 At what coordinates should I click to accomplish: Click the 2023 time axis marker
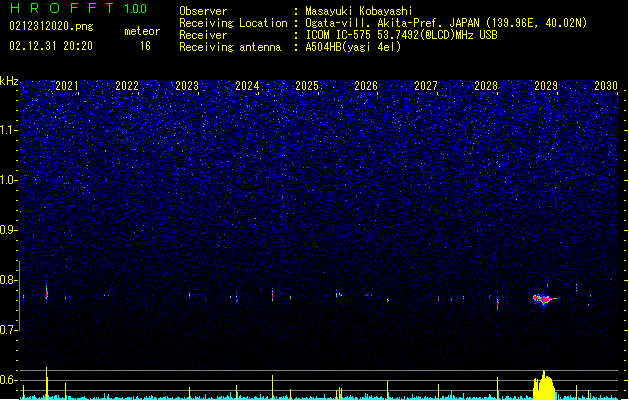[x=187, y=86]
